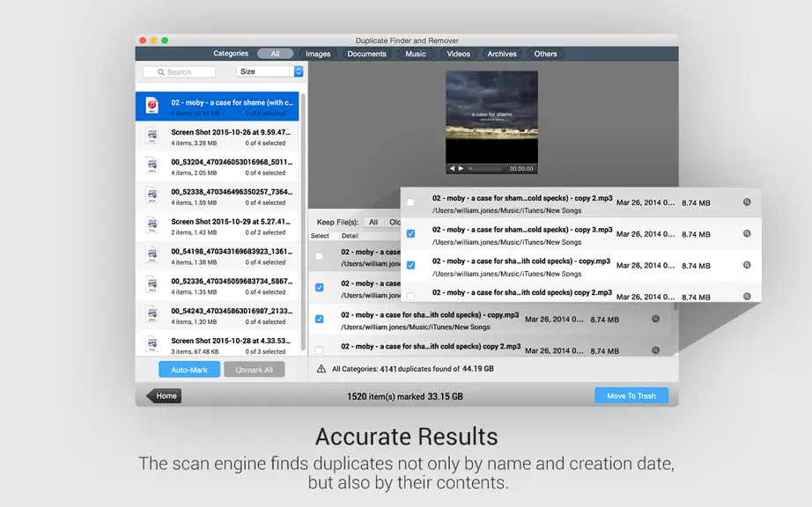Mute audio with the speaker icon in preview
Viewport: 812px width, 507px height.
pos(452,169)
